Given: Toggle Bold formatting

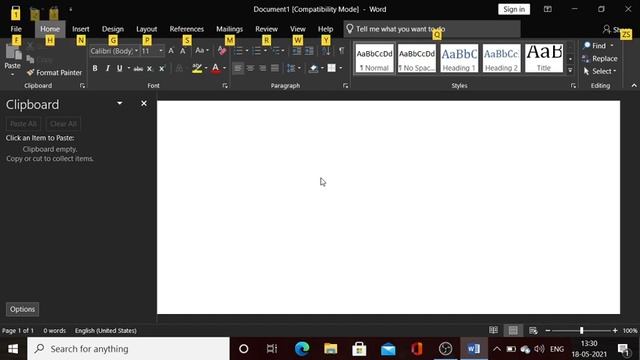Looking at the screenshot, I should [x=95, y=69].
